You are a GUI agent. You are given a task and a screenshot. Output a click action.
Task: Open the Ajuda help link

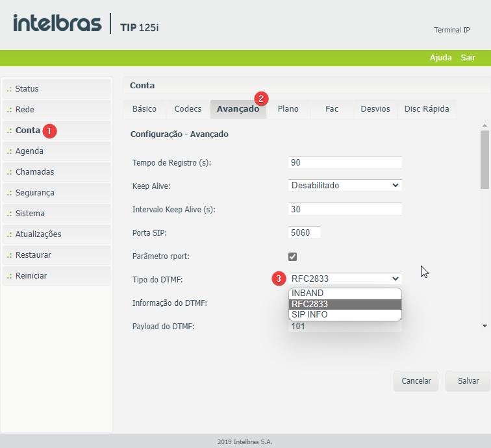click(x=440, y=58)
